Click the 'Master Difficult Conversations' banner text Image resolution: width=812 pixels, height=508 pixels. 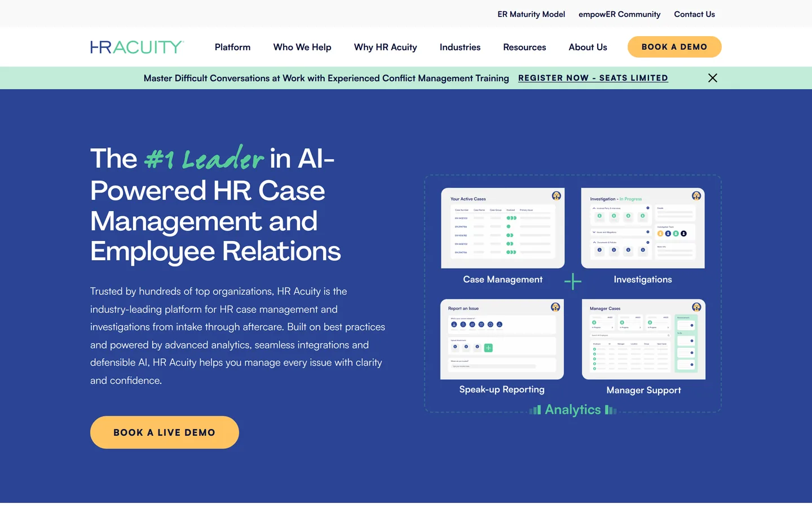pyautogui.click(x=326, y=78)
